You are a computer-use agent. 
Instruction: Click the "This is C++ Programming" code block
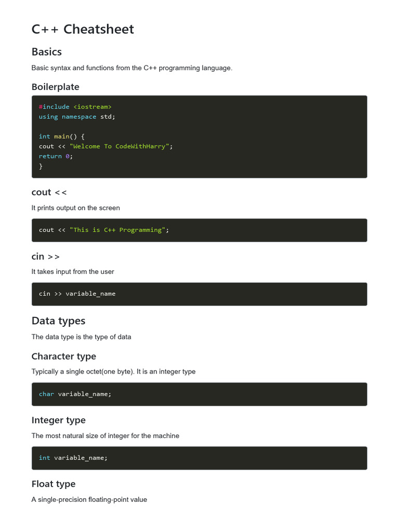pos(119,230)
